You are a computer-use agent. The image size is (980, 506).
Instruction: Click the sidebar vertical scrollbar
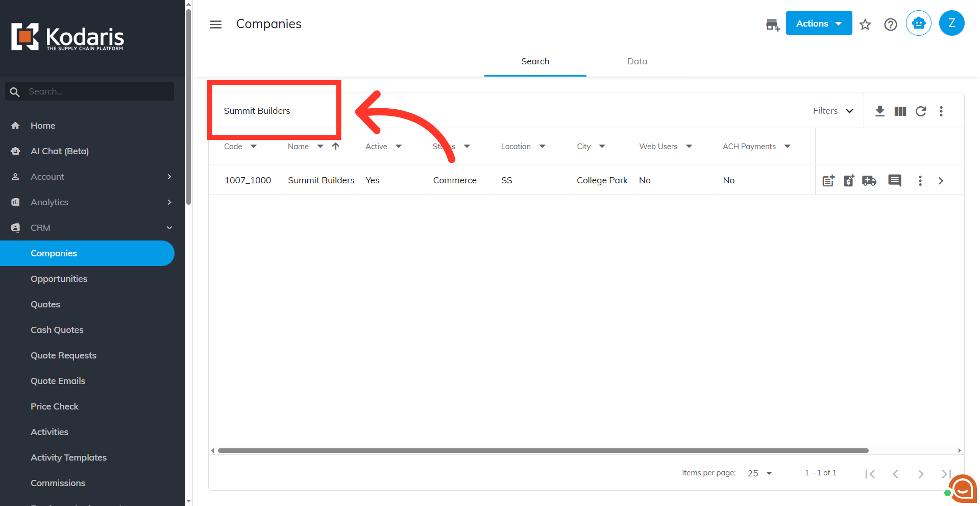(188, 107)
